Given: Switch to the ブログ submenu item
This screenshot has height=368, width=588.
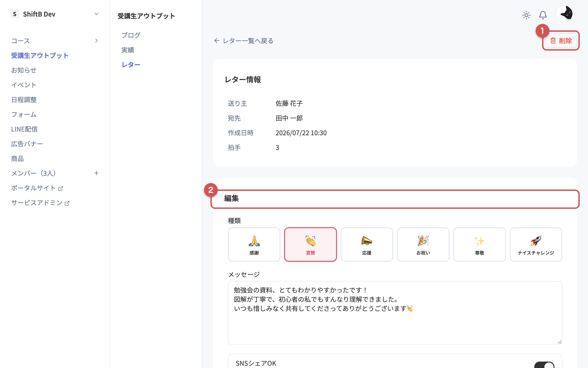Looking at the screenshot, I should [x=131, y=35].
